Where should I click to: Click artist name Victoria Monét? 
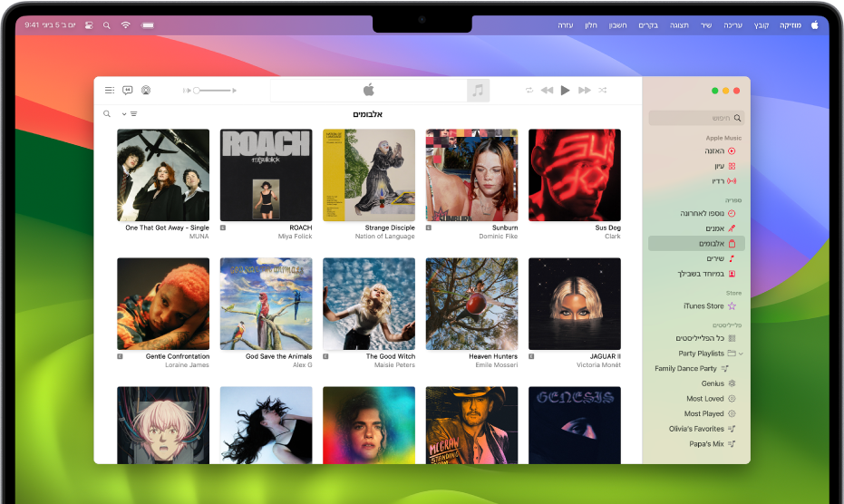598,365
